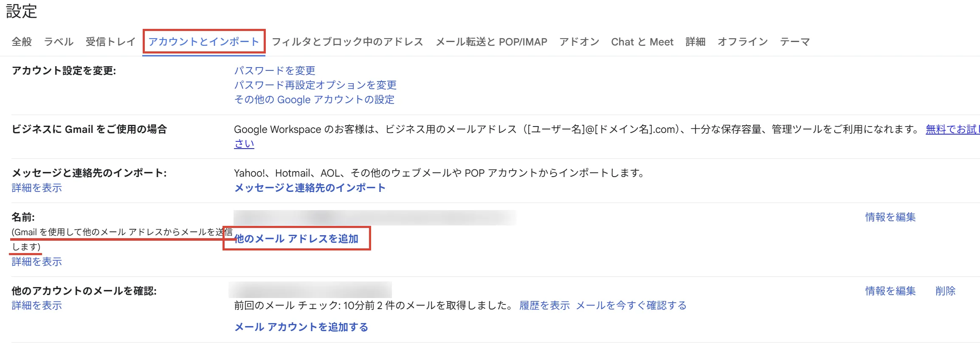Open その他の Google アカウントの設定

click(314, 99)
